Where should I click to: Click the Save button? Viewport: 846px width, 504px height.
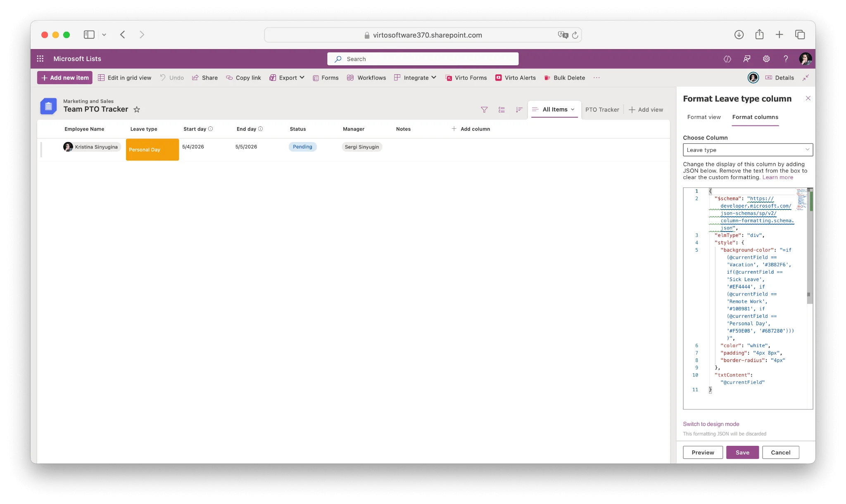742,452
